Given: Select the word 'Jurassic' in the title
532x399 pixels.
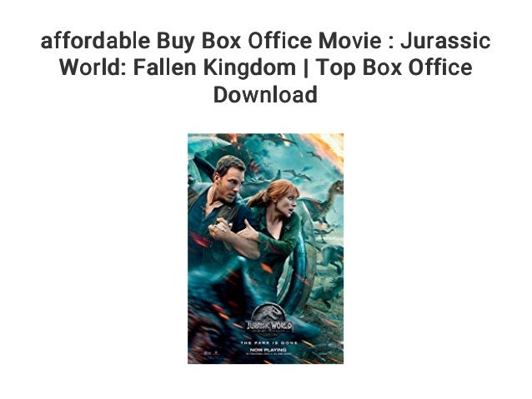Looking at the screenshot, I should [x=445, y=41].
